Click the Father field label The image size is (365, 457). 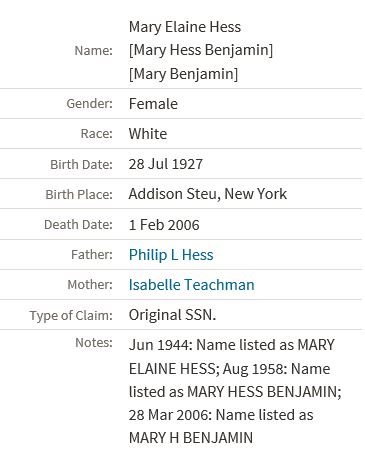tap(92, 255)
